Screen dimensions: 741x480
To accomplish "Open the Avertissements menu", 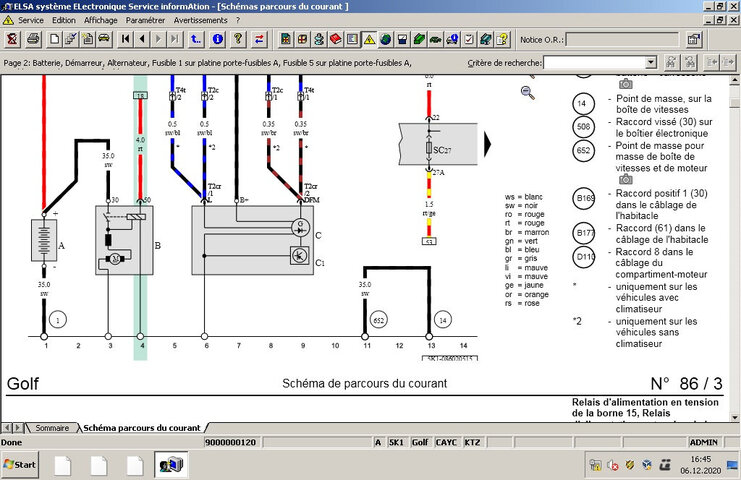I will 200,20.
